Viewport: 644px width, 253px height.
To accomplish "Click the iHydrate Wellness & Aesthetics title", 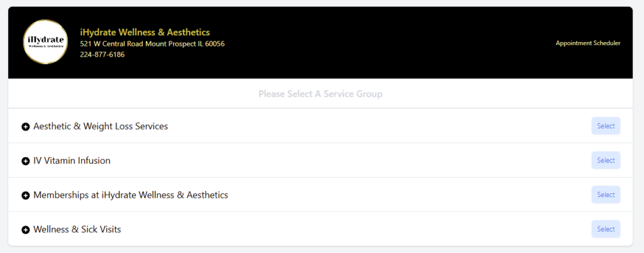I will click(145, 33).
